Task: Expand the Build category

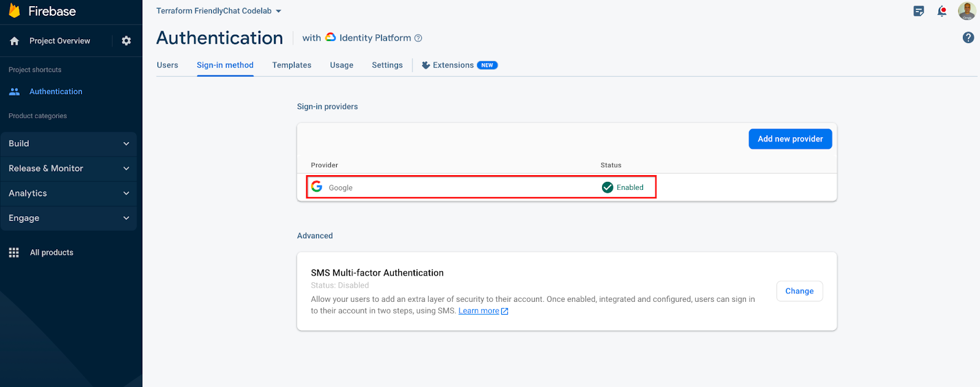Action: coord(68,144)
